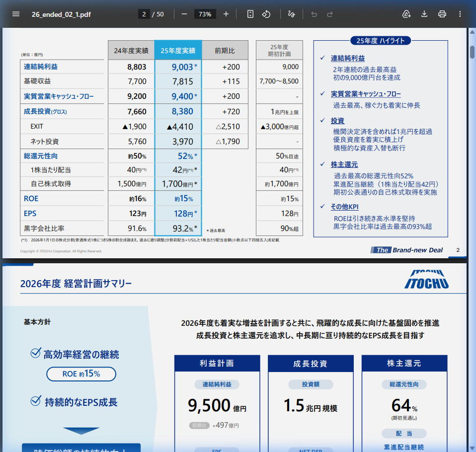Viewport: 476px width, 452px height.
Task: Click the 9,500 億円 profit figure
Action: point(217,405)
